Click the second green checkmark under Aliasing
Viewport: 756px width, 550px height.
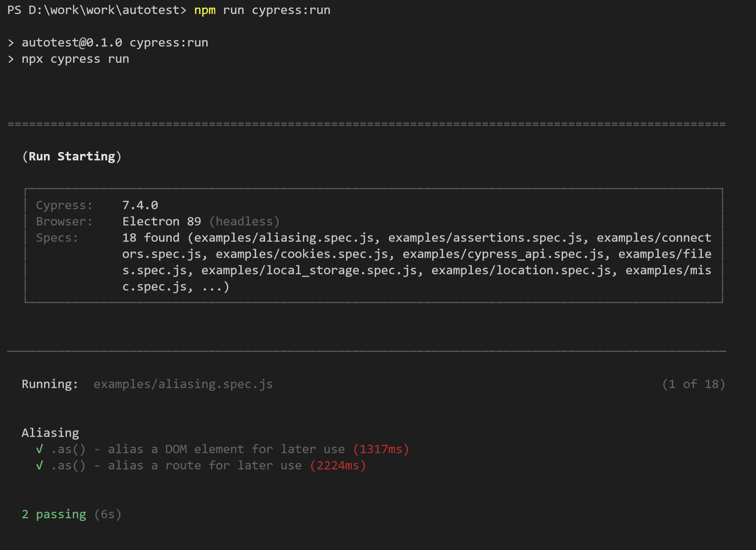coord(39,466)
